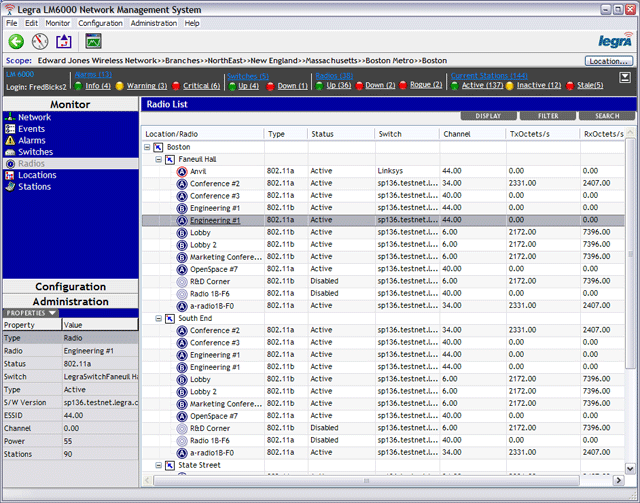
Task: Open the Radios Rogue (2) link
Action: pos(426,85)
